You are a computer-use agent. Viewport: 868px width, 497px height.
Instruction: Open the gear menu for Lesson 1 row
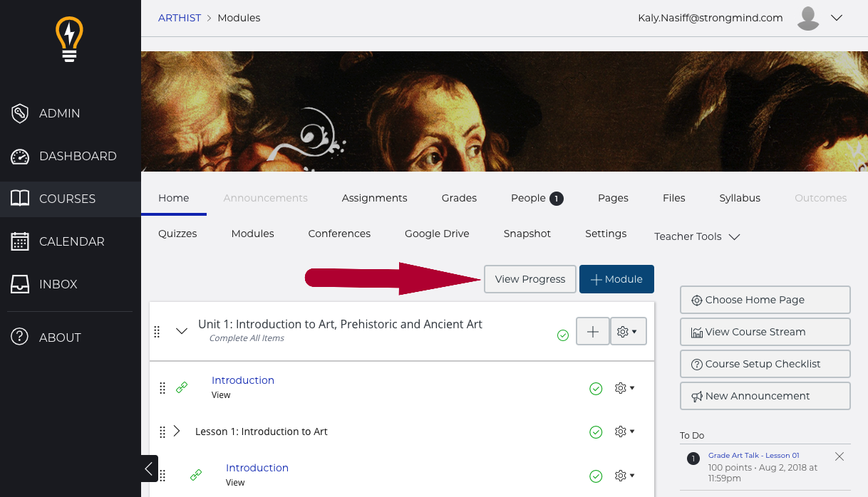tap(625, 431)
